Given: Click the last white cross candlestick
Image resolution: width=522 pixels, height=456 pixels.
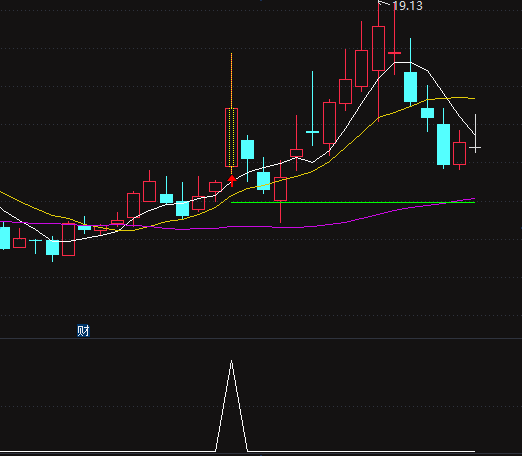Looking at the screenshot, I should (x=475, y=147).
